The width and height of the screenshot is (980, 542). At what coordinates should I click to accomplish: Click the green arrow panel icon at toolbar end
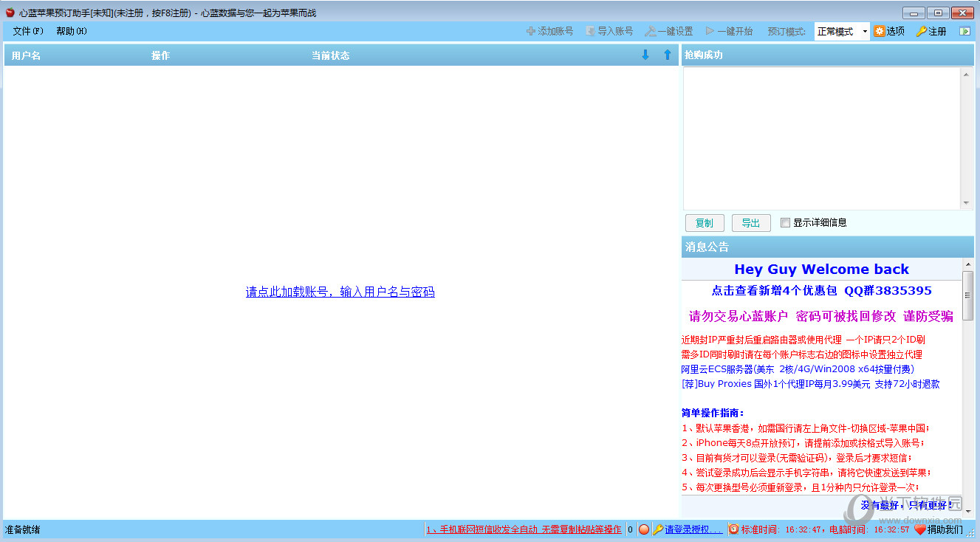click(964, 31)
